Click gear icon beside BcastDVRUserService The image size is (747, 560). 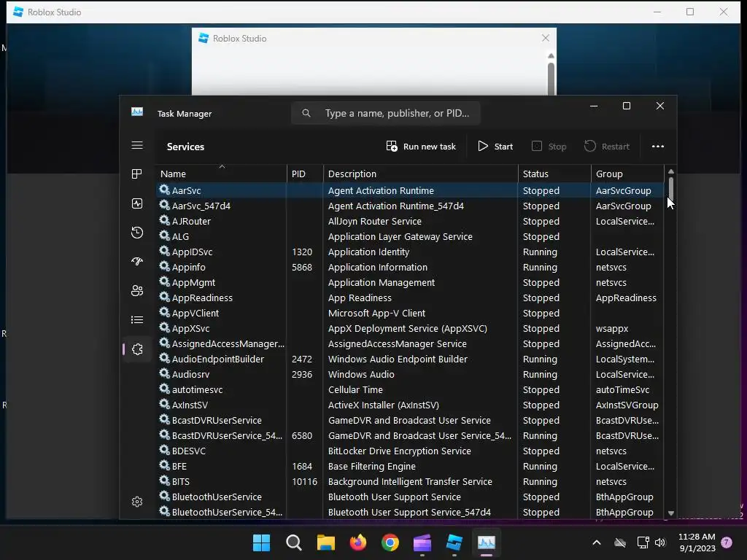point(164,419)
